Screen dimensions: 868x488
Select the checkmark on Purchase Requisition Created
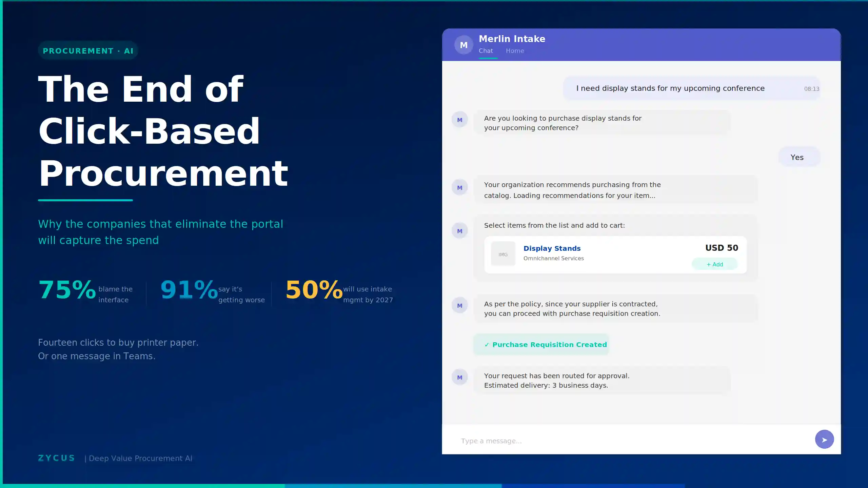click(487, 344)
